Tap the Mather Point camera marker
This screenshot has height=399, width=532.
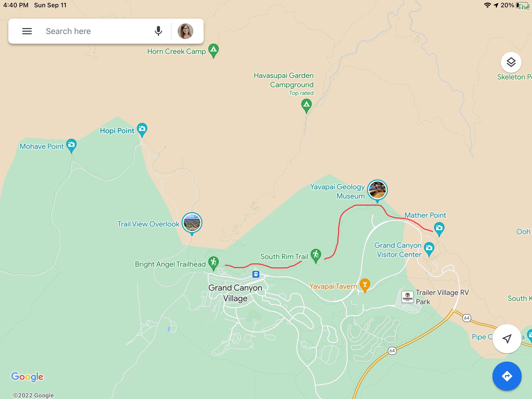(439, 229)
